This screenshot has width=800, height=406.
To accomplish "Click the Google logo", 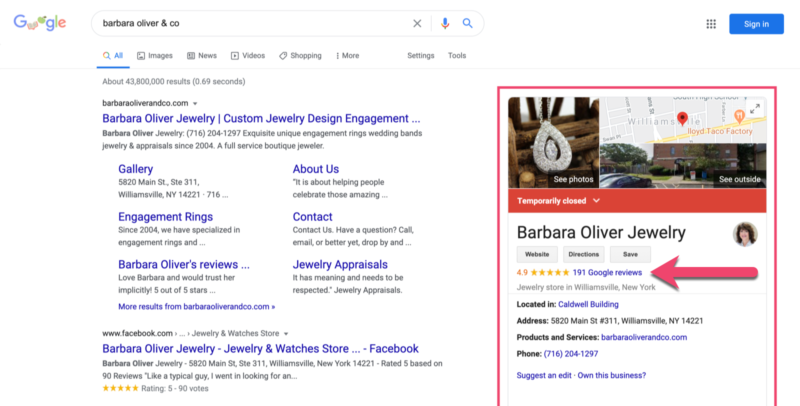I will 40,22.
